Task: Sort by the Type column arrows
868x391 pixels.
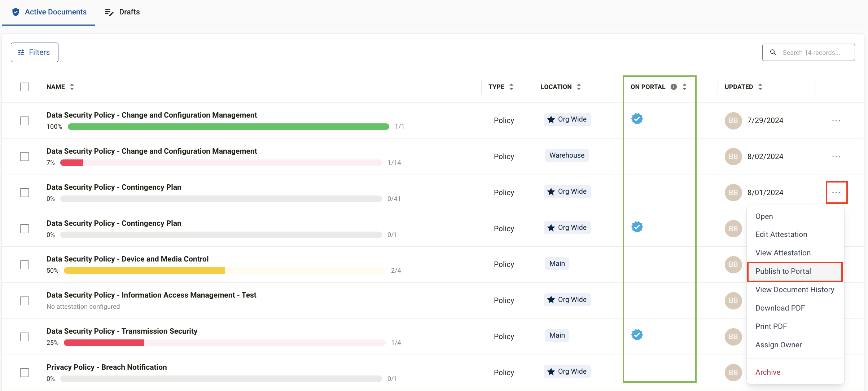Action: point(511,87)
